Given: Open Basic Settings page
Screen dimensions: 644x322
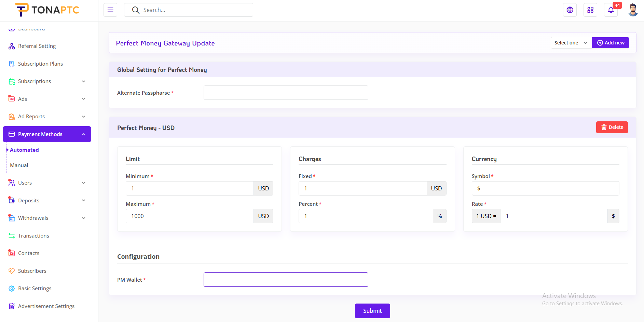Looking at the screenshot, I should coord(35,289).
